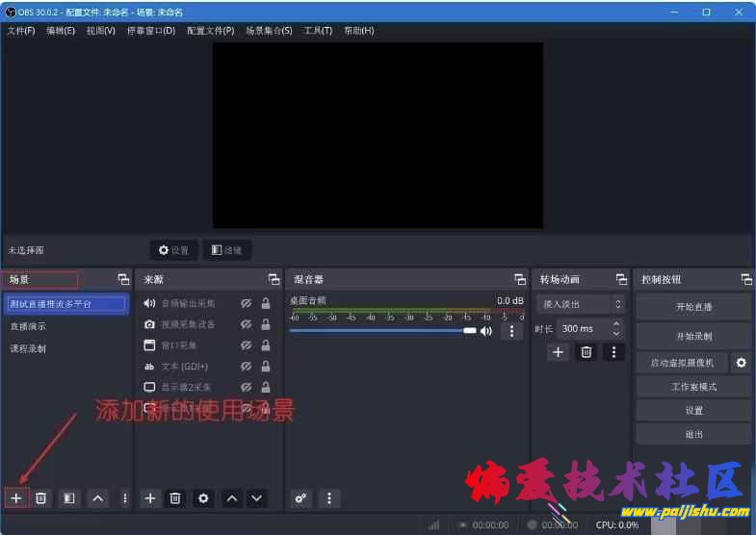
Task: Move the selected source down
Action: click(256, 497)
